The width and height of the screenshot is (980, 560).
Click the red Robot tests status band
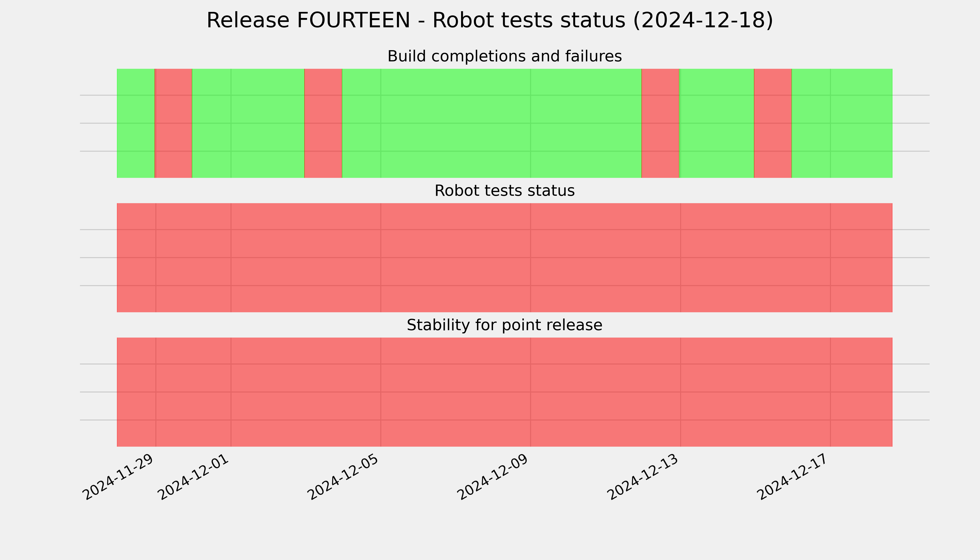505,258
